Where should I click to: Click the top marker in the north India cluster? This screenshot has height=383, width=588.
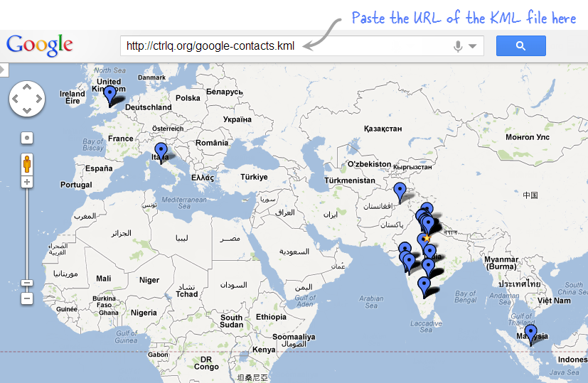427,208
